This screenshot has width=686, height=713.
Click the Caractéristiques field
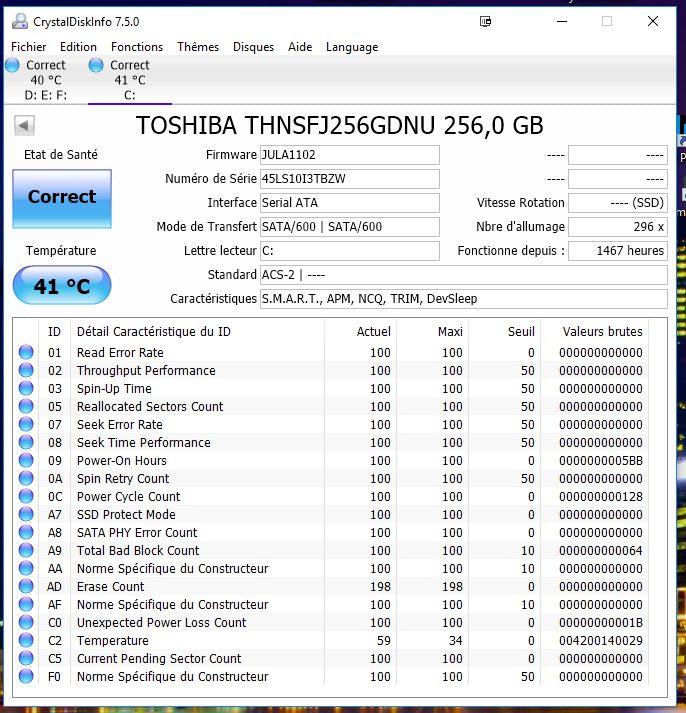(464, 299)
